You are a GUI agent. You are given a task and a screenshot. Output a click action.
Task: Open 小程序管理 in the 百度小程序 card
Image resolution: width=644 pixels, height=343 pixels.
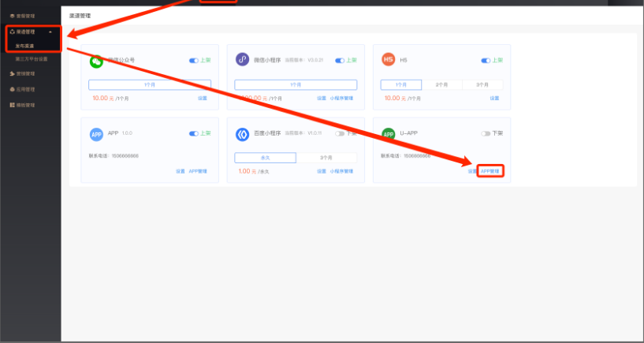[341, 171]
